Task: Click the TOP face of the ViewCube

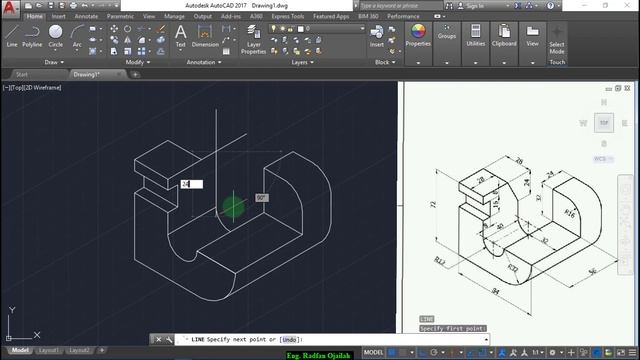Action: click(604, 122)
